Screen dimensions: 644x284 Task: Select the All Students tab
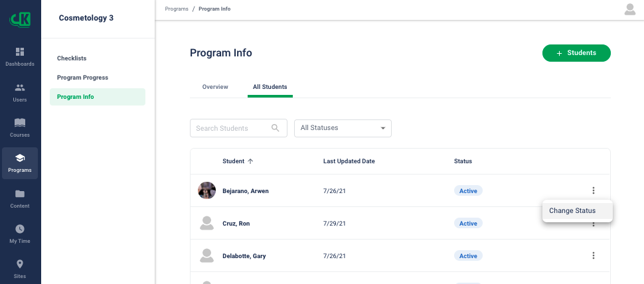(x=270, y=87)
